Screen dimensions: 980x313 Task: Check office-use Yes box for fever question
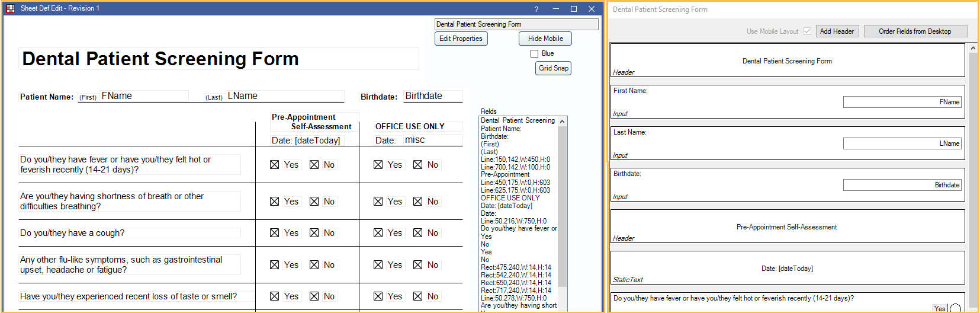[378, 165]
